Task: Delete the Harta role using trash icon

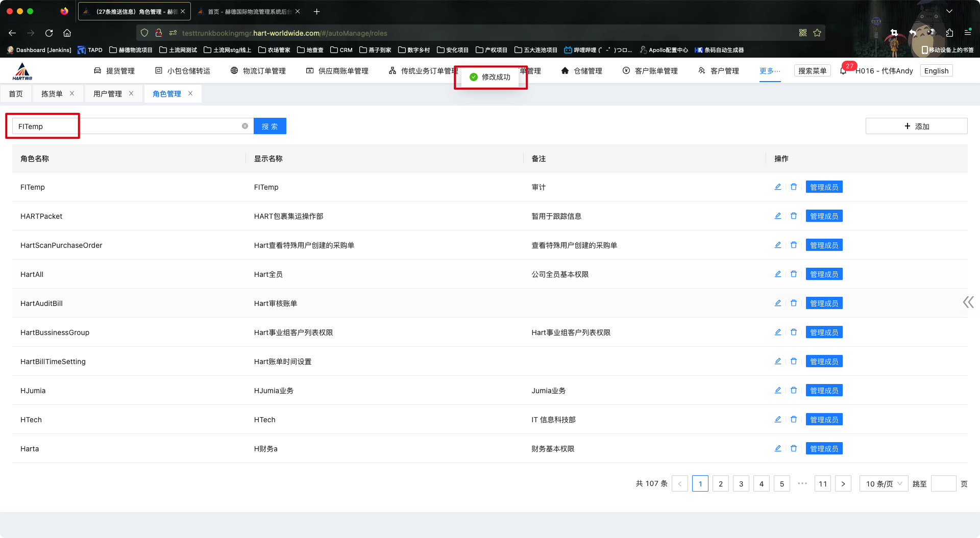Action: (x=794, y=449)
